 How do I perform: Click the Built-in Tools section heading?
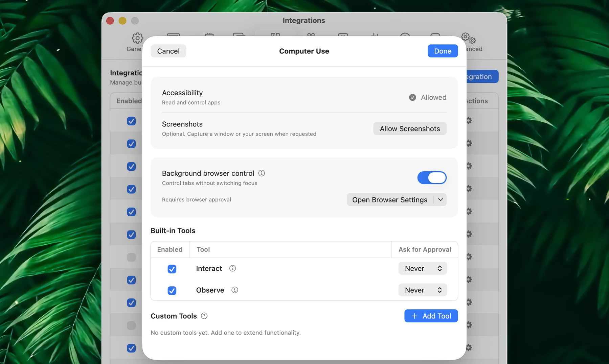pyautogui.click(x=173, y=230)
